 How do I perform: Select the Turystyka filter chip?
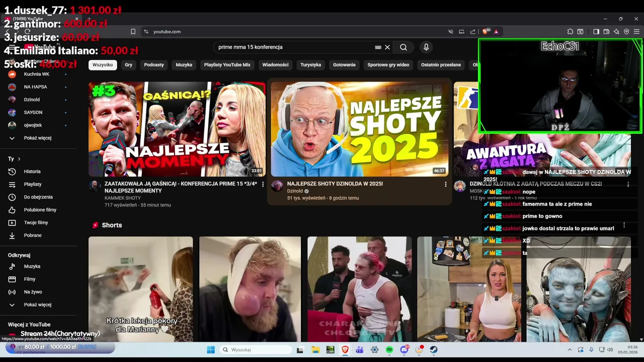click(310, 65)
